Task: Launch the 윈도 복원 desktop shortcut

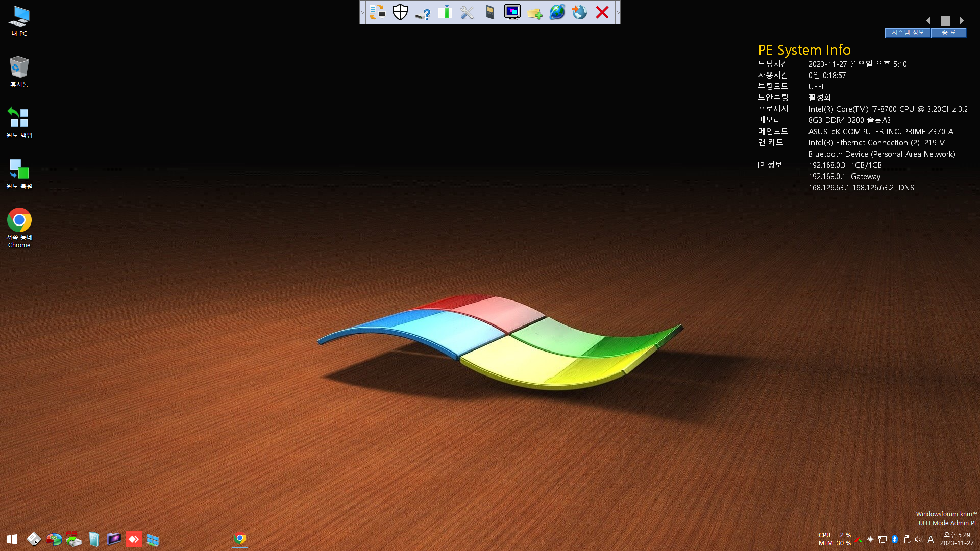Action: (x=19, y=173)
